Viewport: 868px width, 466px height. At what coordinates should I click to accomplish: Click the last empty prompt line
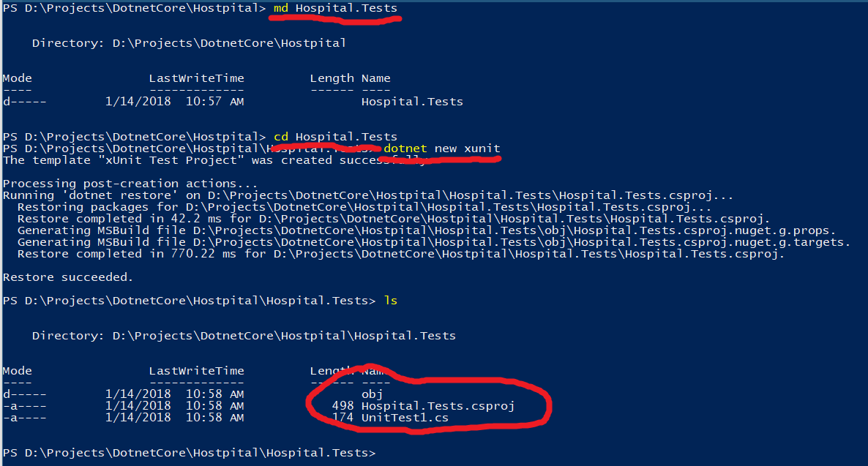coord(189,454)
